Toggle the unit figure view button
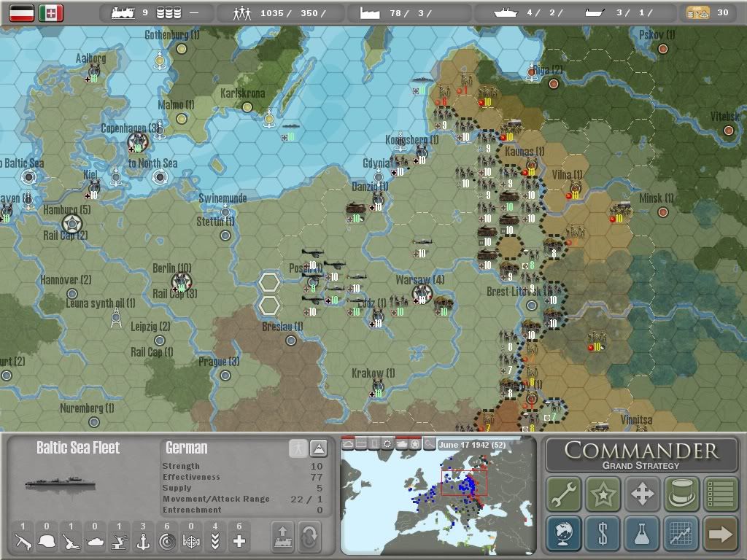747x560 pixels. click(x=298, y=448)
